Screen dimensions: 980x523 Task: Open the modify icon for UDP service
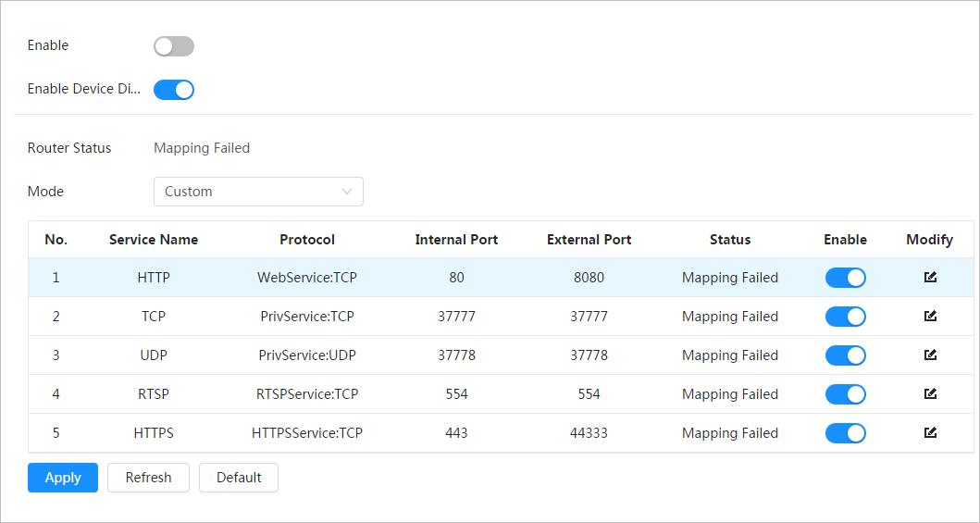click(930, 355)
